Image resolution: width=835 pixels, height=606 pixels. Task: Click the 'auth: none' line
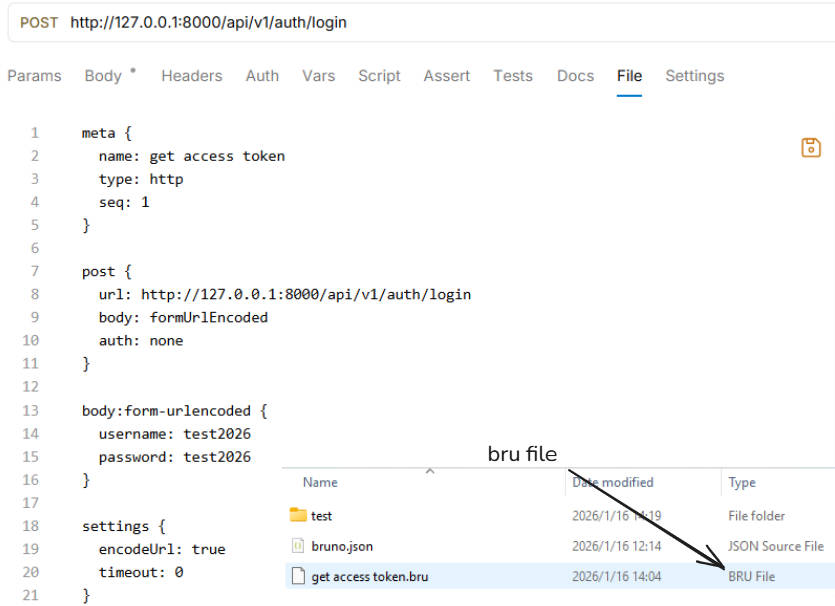point(141,341)
